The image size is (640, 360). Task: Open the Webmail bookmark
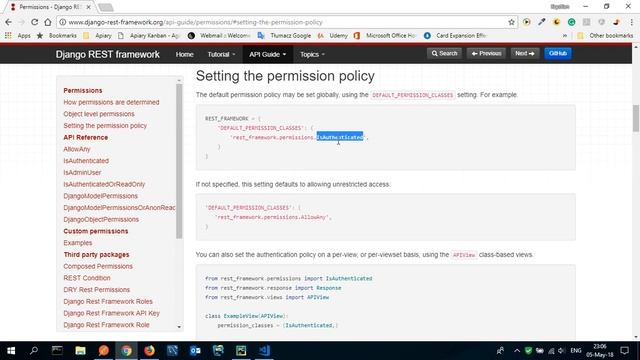[218, 36]
